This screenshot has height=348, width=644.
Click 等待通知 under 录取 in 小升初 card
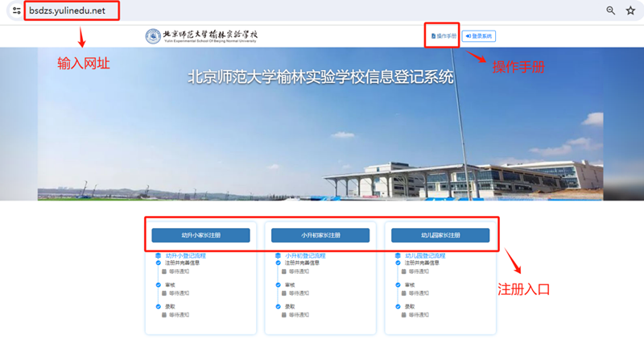299,315
